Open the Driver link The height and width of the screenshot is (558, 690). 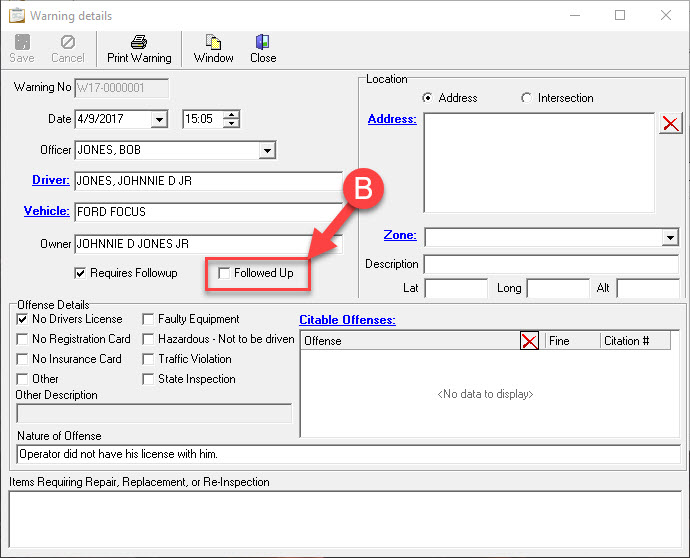(x=50, y=180)
